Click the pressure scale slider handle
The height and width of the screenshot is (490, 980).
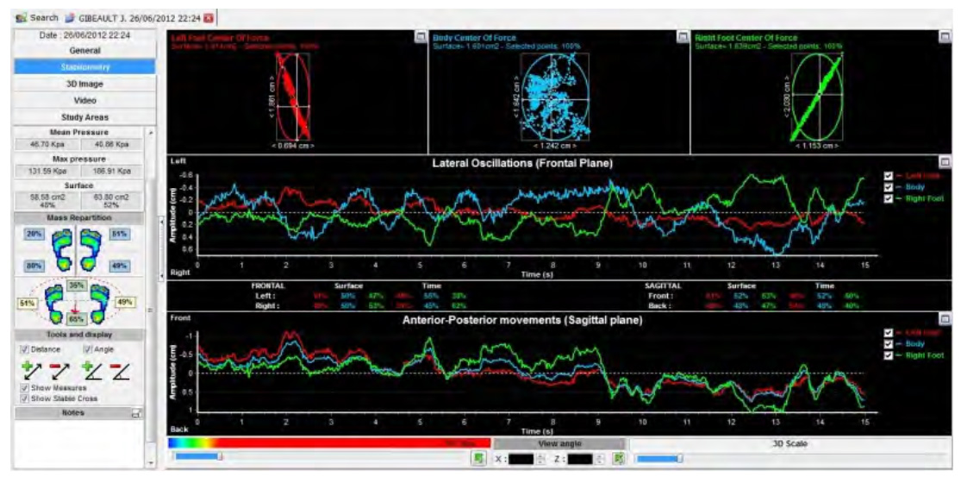[x=220, y=457]
